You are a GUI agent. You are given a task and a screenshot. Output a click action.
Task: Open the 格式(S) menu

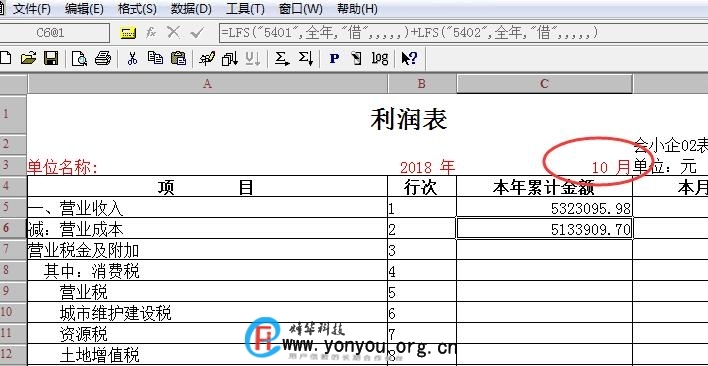(137, 9)
